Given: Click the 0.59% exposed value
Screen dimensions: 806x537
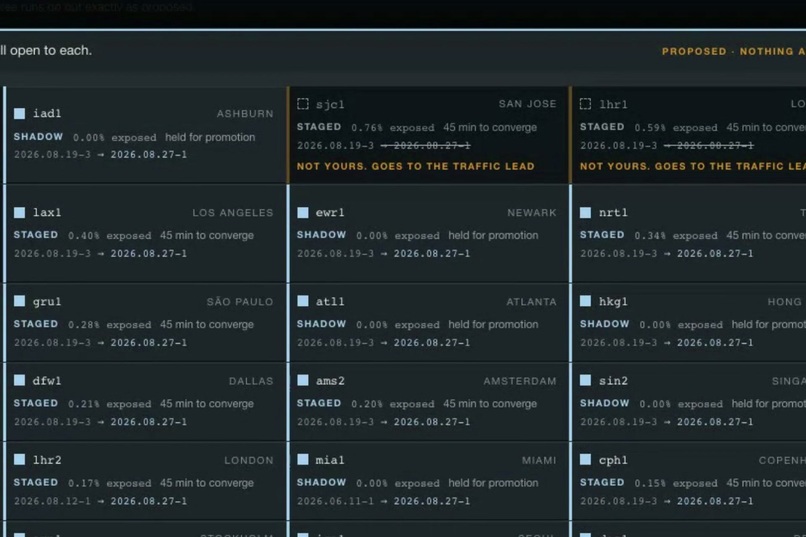Looking at the screenshot, I should click(675, 127).
